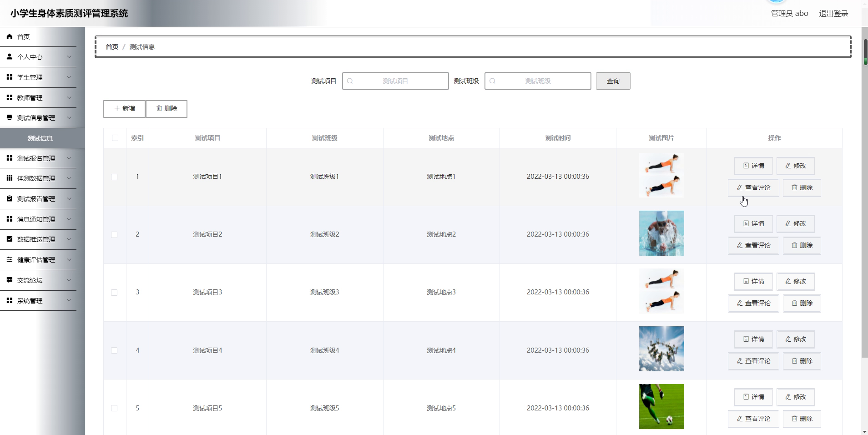Expand 测试报告管理 using its chevron
Screen dimensions: 868x435
(69, 199)
